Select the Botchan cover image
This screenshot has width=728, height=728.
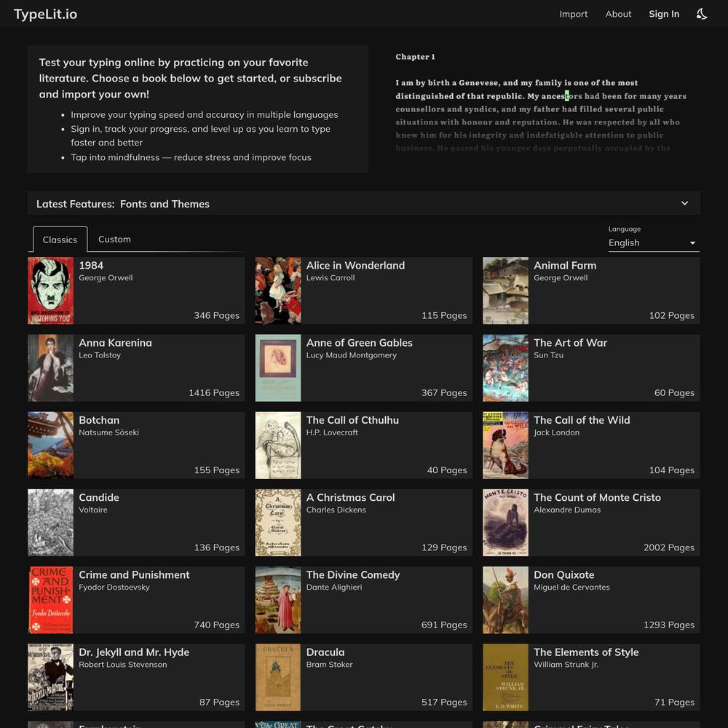click(51, 446)
